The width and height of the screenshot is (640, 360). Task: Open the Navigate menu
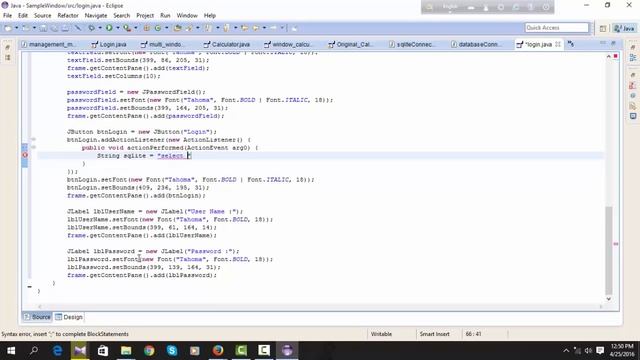pyautogui.click(x=96, y=16)
